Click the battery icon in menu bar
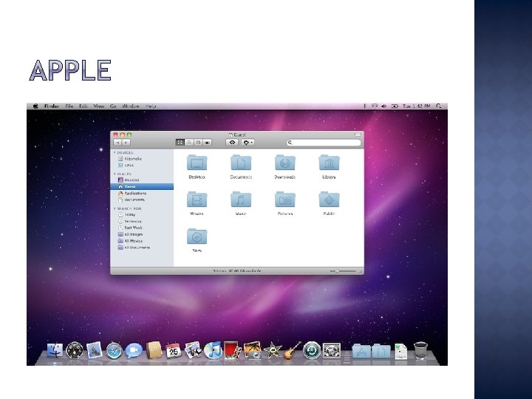The width and height of the screenshot is (532, 399). pos(395,106)
